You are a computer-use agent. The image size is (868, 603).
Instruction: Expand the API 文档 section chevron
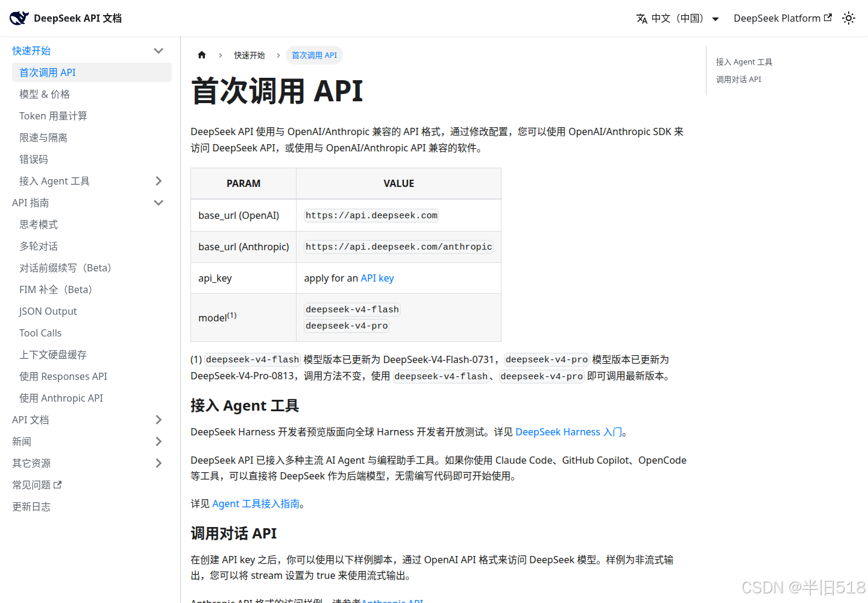[159, 420]
